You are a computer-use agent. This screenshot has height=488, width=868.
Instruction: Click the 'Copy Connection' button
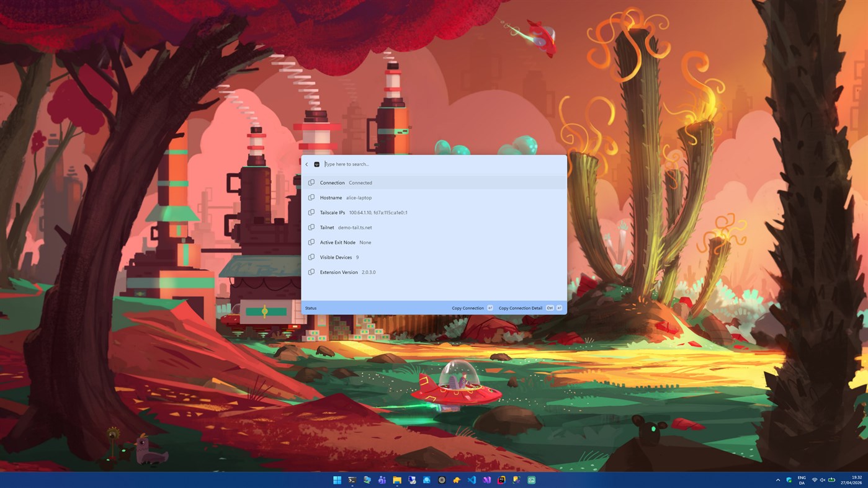[472, 308]
